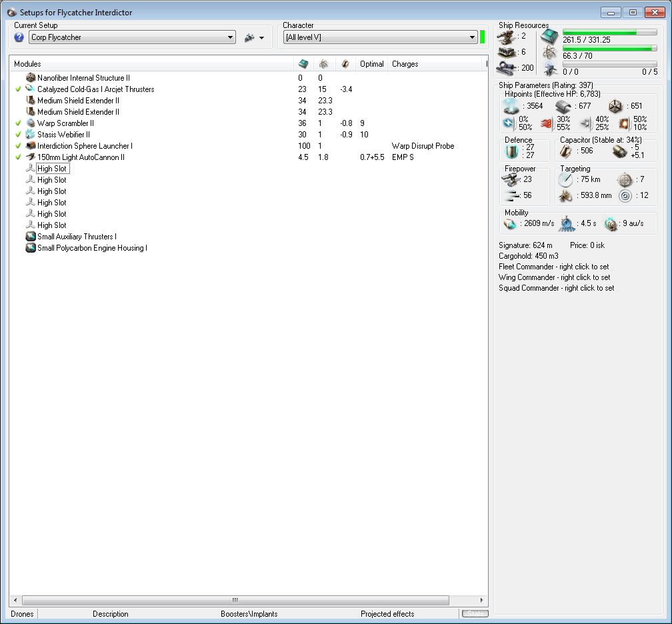Click the CPU usage bar 261.5 / 331.25
This screenshot has width=672, height=624.
point(610,32)
